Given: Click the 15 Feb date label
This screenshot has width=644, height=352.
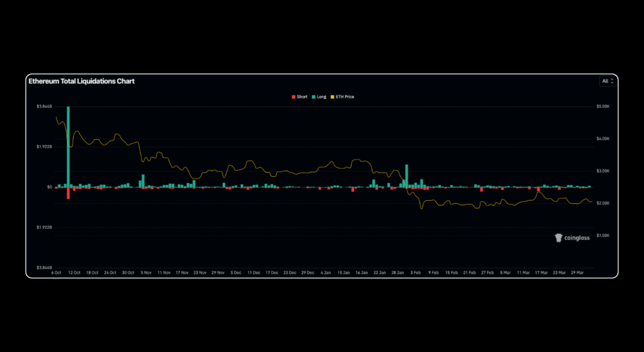Looking at the screenshot, I should pos(452,273).
